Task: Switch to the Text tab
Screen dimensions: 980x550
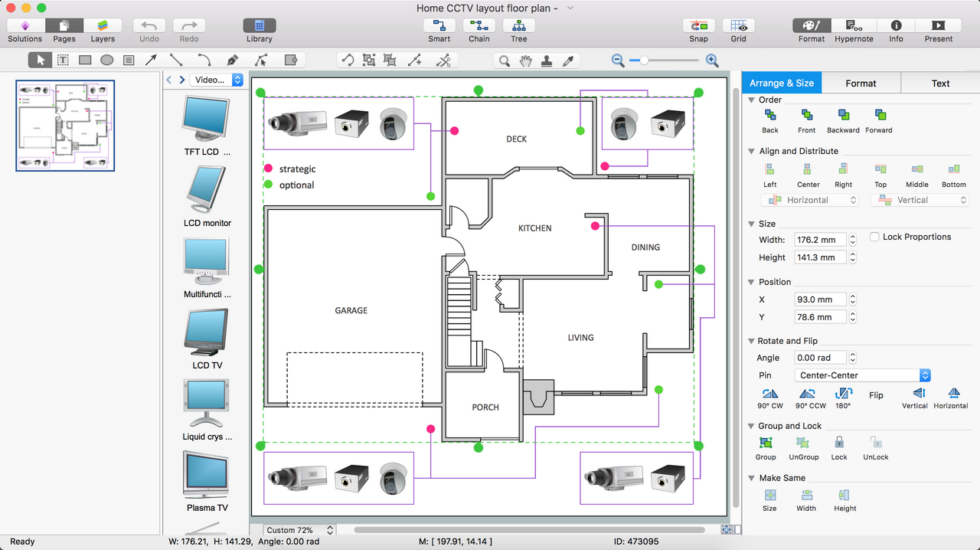Action: pyautogui.click(x=940, y=83)
